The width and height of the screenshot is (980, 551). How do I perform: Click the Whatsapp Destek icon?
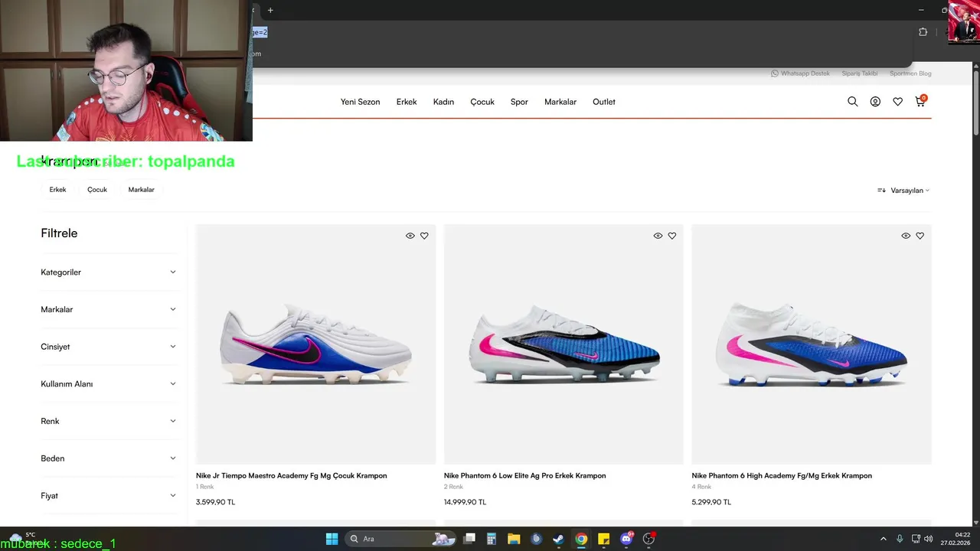(775, 73)
